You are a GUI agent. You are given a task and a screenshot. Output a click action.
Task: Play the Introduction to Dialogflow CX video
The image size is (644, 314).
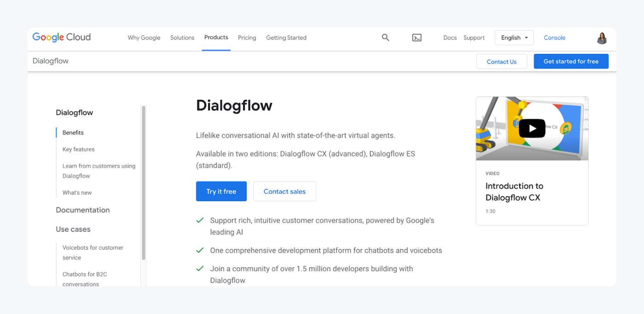(x=532, y=128)
